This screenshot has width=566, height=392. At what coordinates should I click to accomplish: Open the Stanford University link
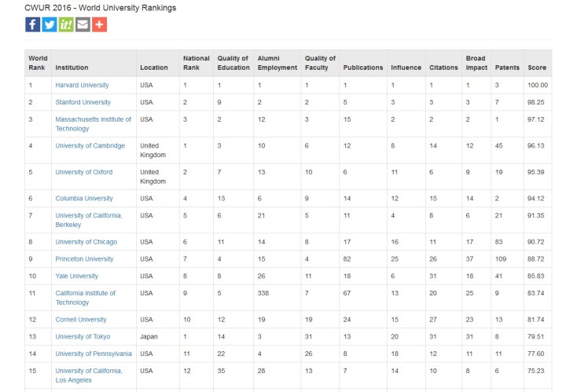click(83, 102)
